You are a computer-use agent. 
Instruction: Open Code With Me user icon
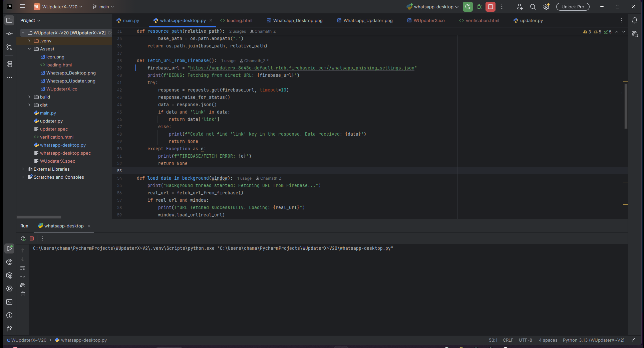tap(520, 7)
